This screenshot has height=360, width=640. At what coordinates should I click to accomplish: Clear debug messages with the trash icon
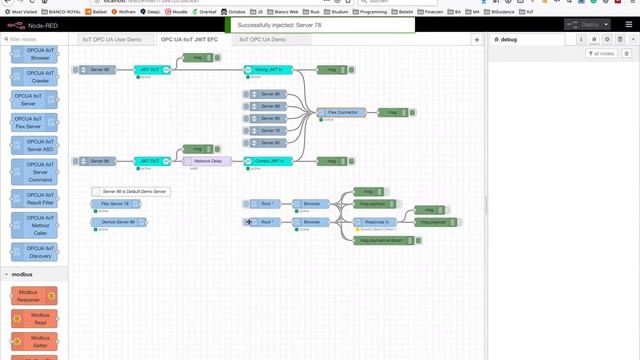[627, 53]
